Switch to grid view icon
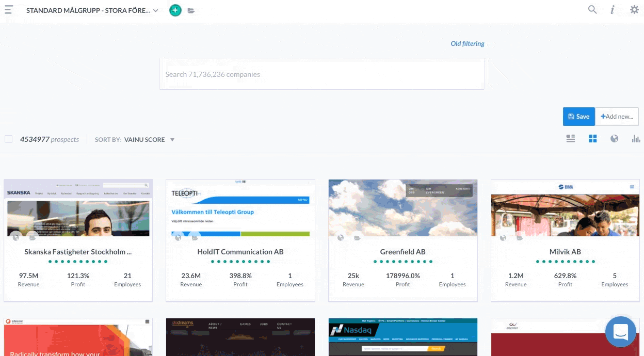 [592, 139]
